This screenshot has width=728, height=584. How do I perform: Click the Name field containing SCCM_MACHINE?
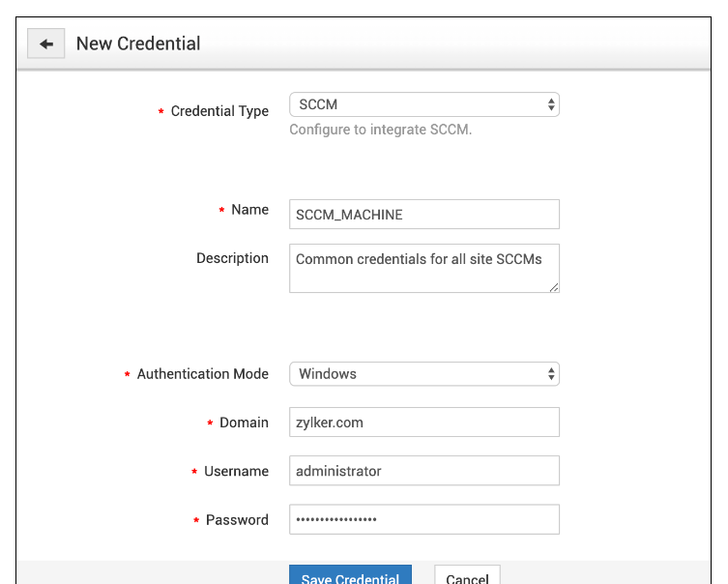coord(423,215)
